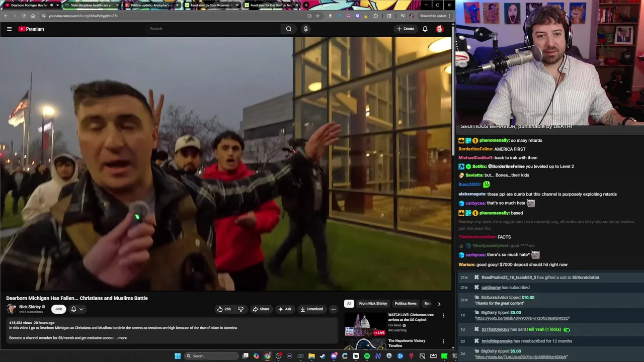Open Steam from the taskbar

pyautogui.click(x=323, y=356)
